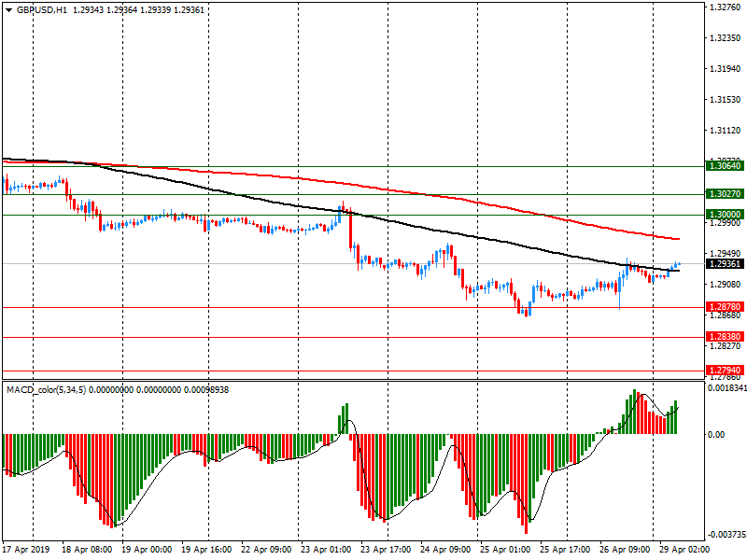Click the 1.31920 price scale label

pyautogui.click(x=725, y=69)
